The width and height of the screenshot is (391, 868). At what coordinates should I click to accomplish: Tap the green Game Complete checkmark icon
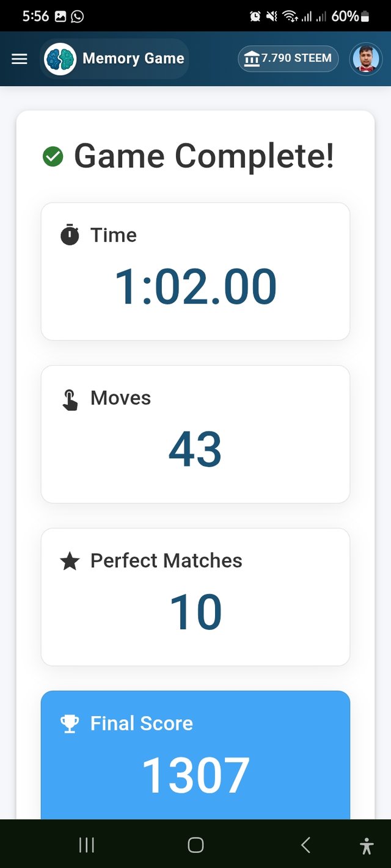coord(53,157)
